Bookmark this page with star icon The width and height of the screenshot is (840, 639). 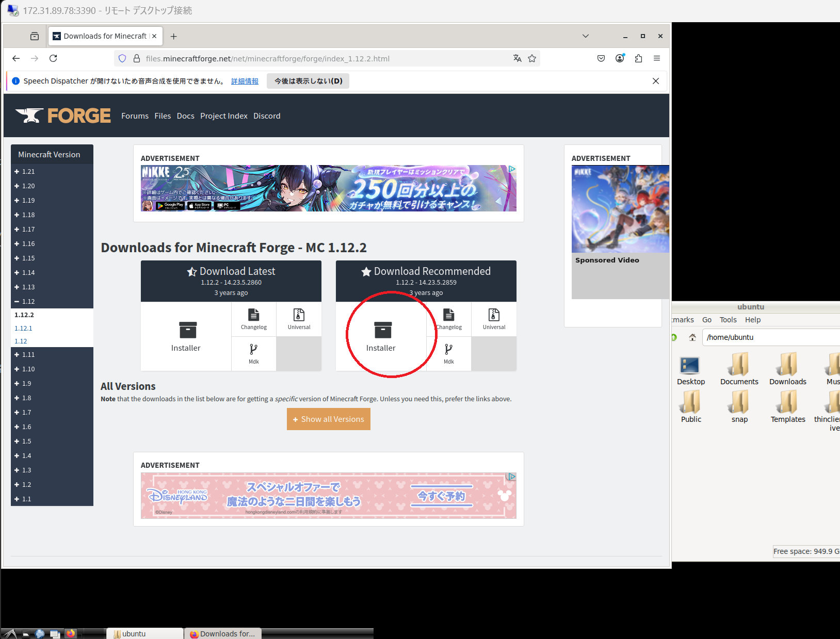point(532,58)
